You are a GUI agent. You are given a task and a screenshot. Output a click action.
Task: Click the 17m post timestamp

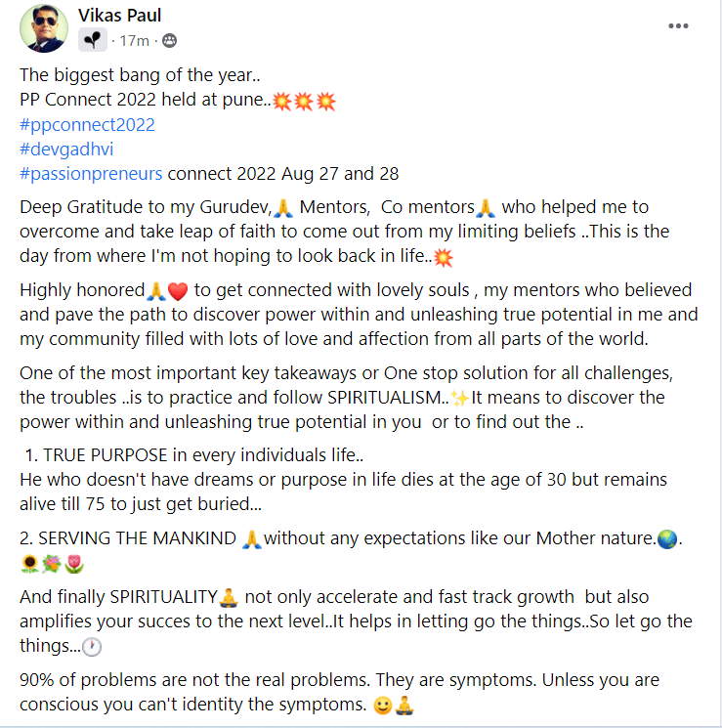132,40
